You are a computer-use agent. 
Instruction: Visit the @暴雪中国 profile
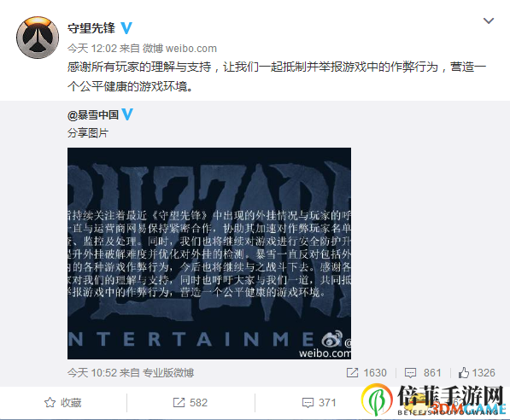[x=93, y=114]
